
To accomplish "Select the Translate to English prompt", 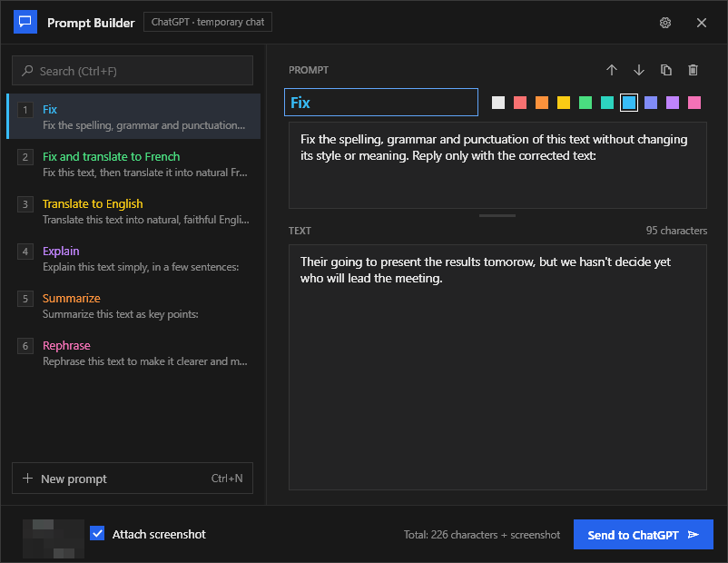I will tap(133, 212).
